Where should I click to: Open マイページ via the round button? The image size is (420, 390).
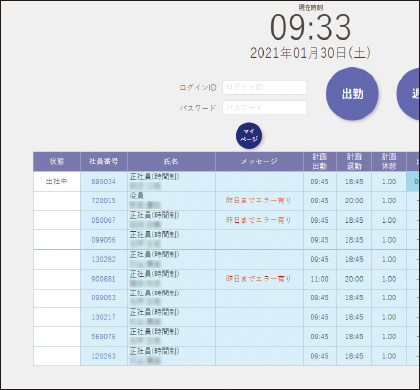click(x=249, y=136)
